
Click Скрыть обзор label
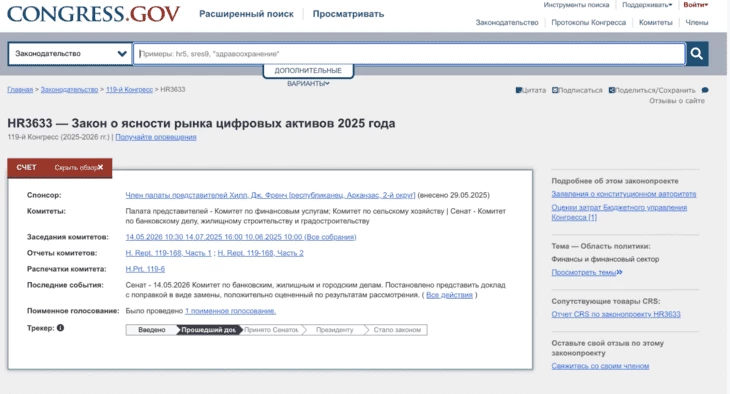(75, 168)
